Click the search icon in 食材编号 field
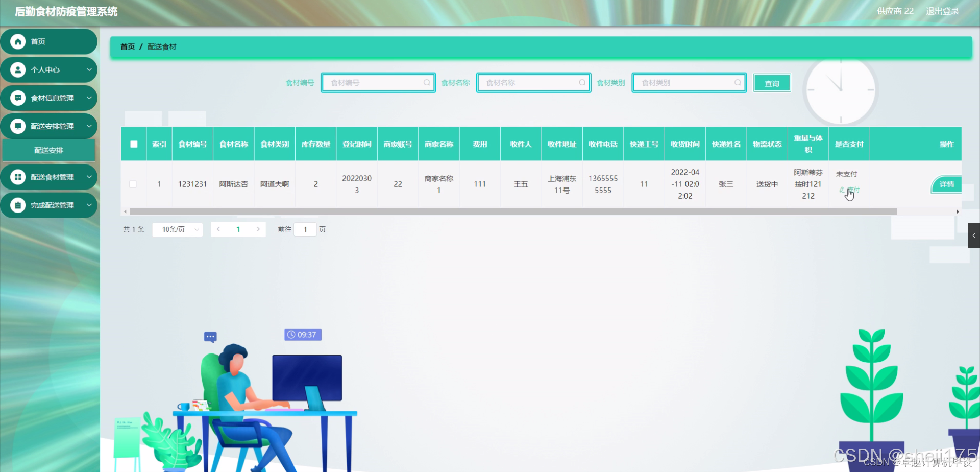The image size is (980, 472). click(427, 83)
